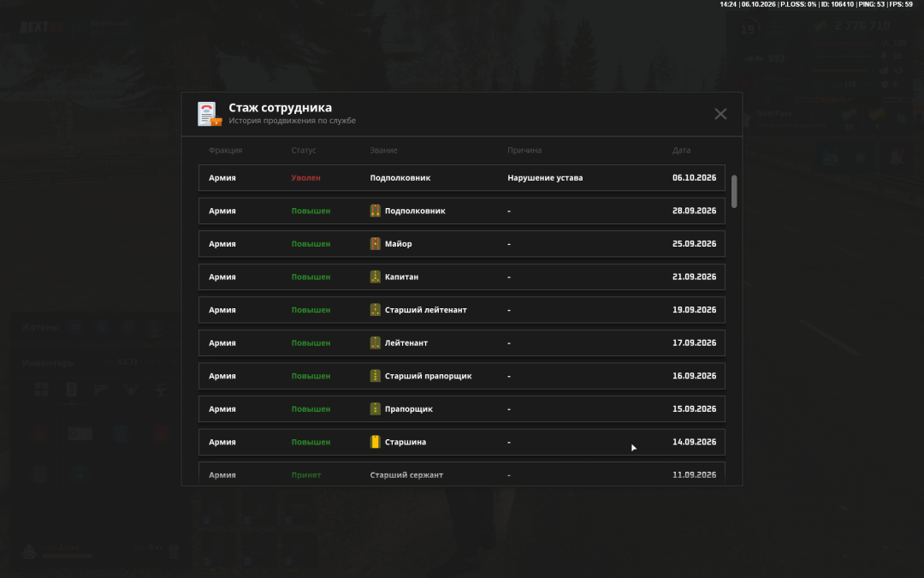Click the employee record document icon

click(210, 114)
